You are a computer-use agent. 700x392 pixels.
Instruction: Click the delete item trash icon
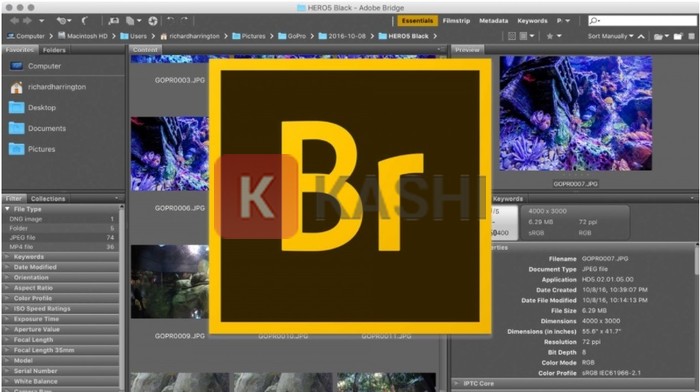coord(692,36)
